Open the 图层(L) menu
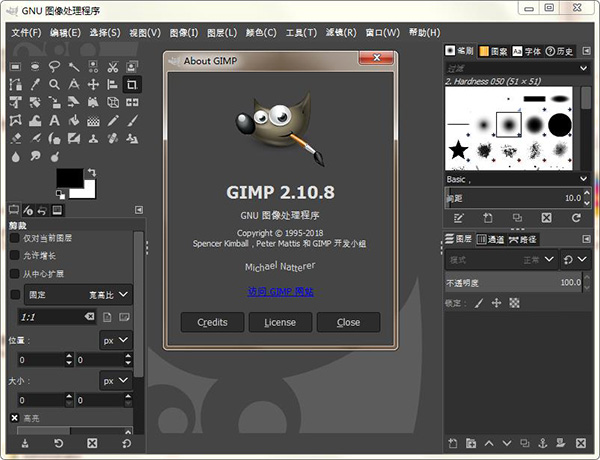The width and height of the screenshot is (600, 460). point(222,33)
